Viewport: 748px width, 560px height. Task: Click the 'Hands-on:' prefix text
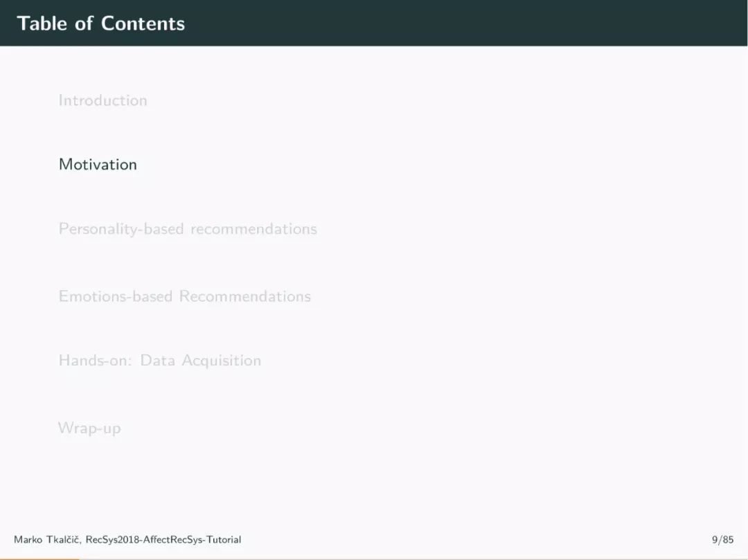click(x=95, y=361)
